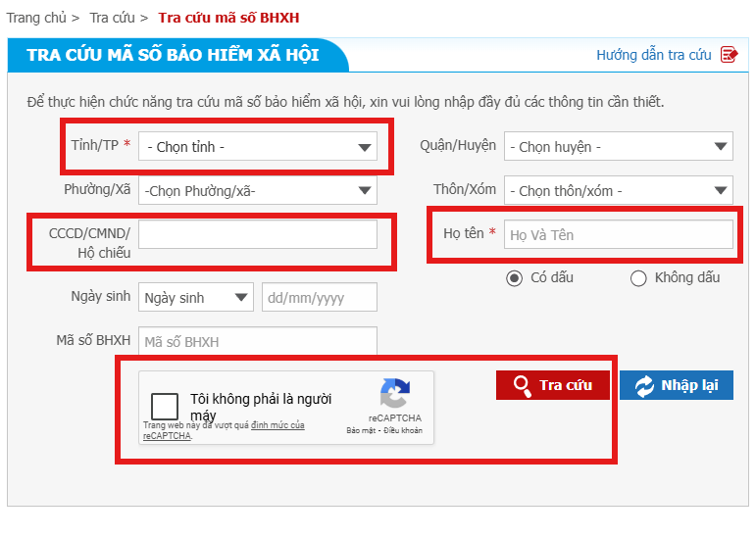Select the 'Có dấu' radio option
The width and height of the screenshot is (756, 539).
point(514,278)
